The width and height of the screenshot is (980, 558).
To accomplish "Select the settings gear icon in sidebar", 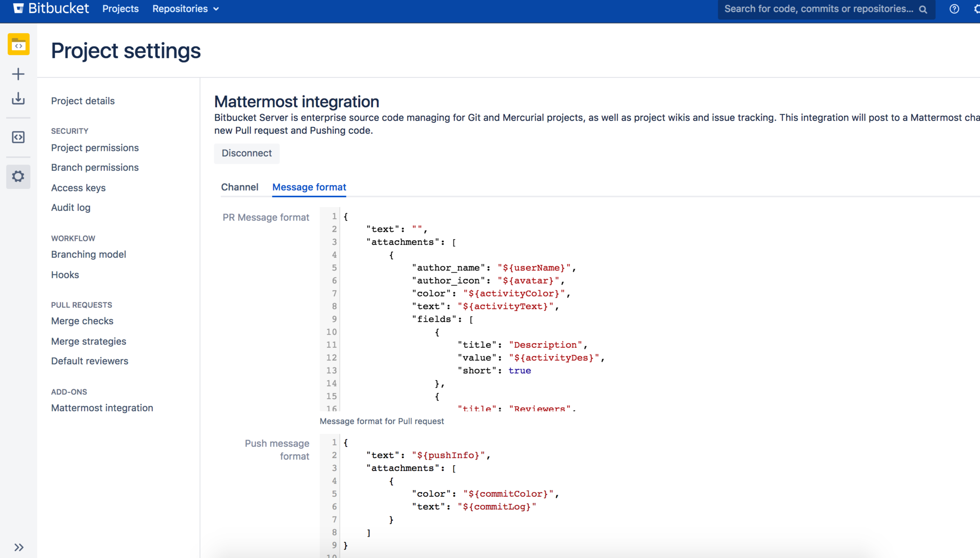I will 19,177.
